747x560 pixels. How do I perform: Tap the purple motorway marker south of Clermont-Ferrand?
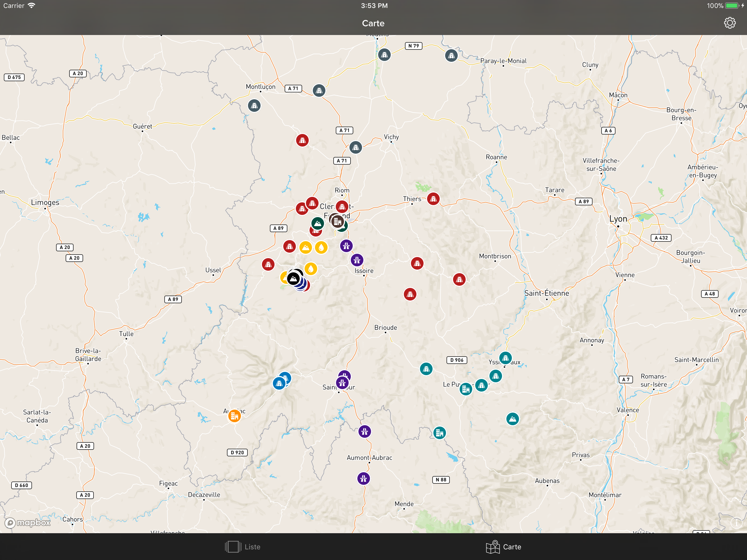[346, 246]
